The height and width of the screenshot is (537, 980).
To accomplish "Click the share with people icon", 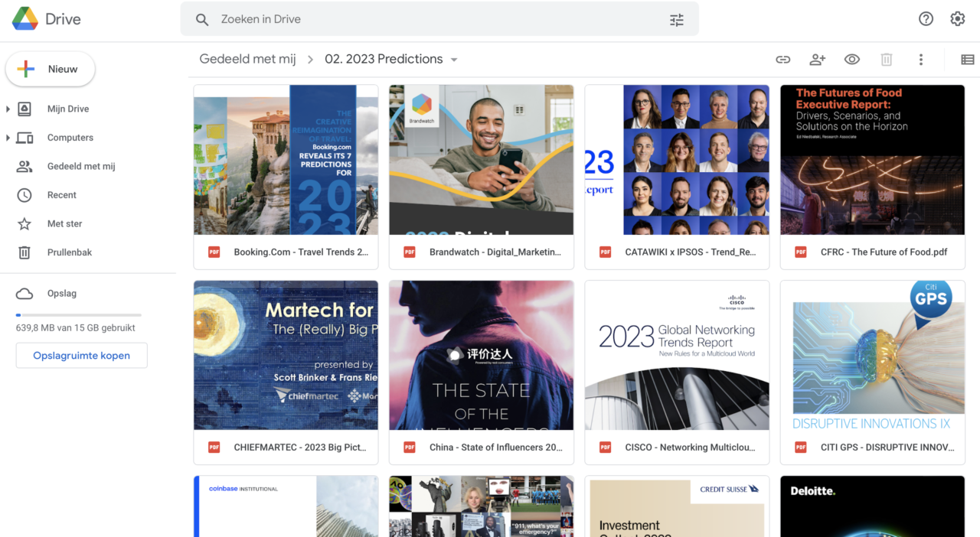I will point(817,60).
